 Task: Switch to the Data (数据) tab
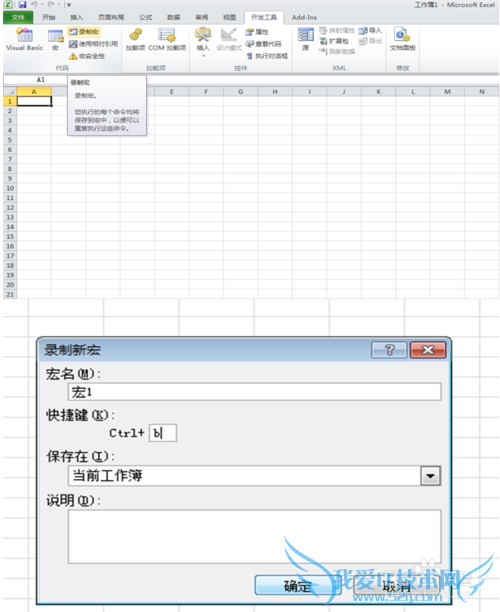174,18
